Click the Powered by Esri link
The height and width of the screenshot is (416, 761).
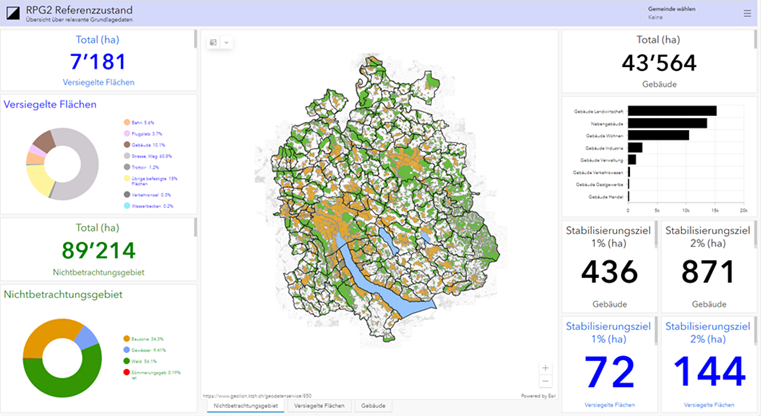pos(539,396)
